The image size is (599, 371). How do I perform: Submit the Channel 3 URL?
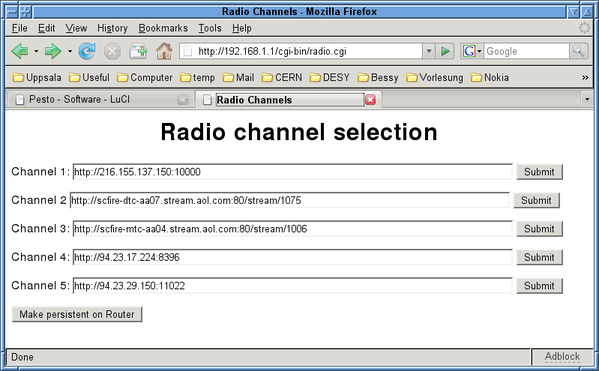539,229
